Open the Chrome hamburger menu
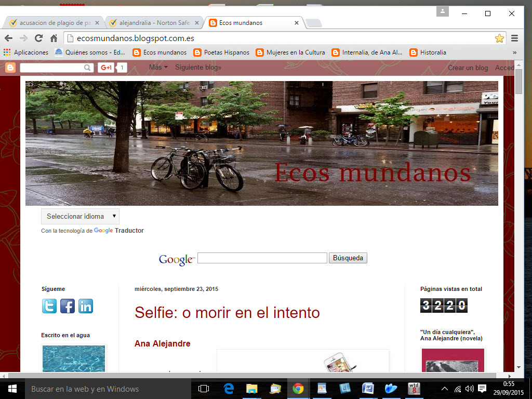Screen dimensions: 532x399 point(514,38)
